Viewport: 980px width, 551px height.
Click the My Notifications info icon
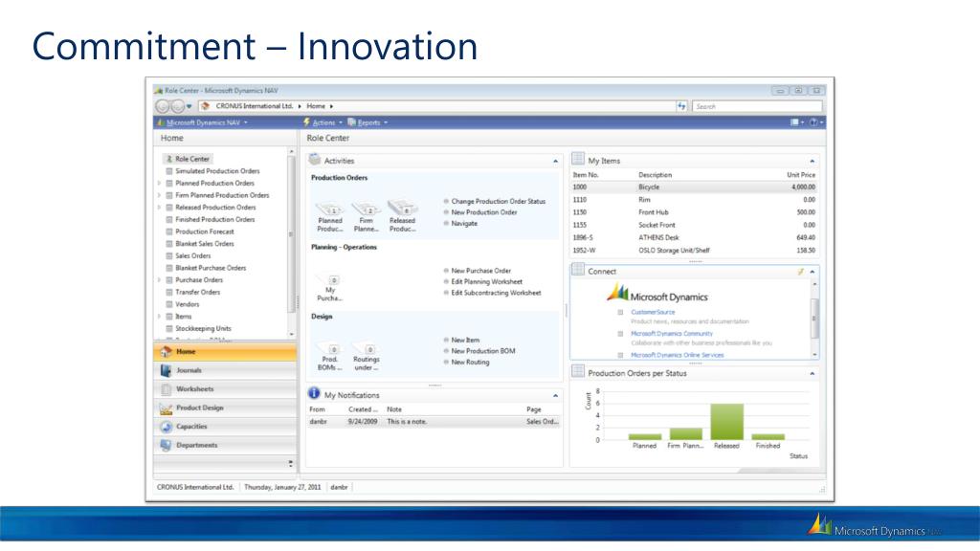point(314,393)
